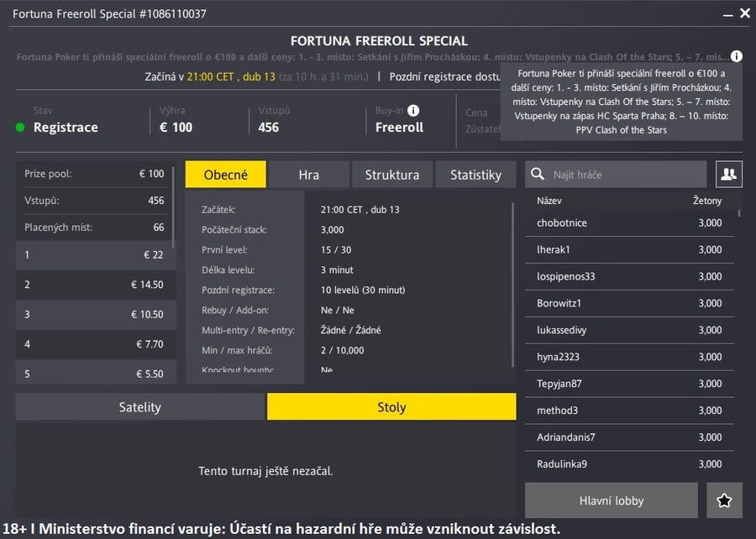This screenshot has width=756, height=539.
Task: Click the 10 levelů (30 minut) value
Action: [363, 290]
